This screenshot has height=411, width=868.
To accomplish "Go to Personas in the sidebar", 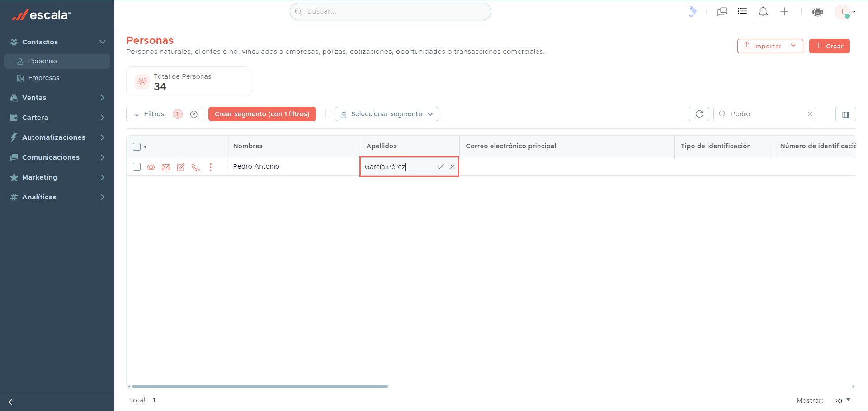I will tap(57, 61).
